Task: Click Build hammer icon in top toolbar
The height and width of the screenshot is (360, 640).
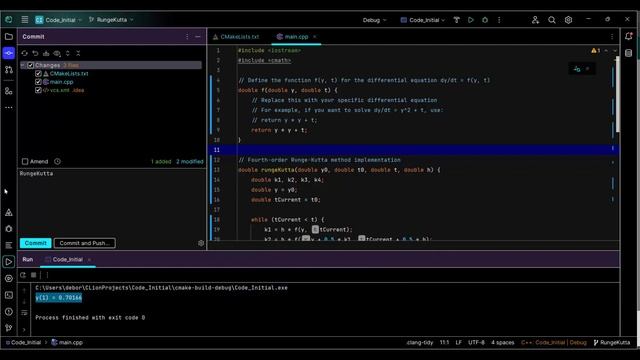Action: [457, 20]
